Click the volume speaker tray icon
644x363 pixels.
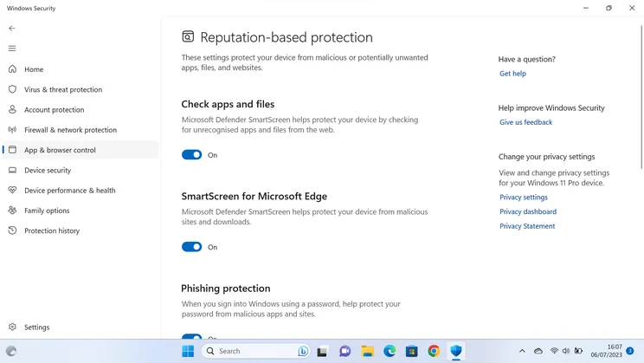point(566,351)
